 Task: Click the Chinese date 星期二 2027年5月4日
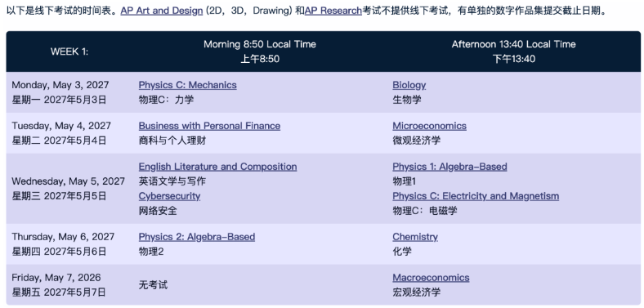59,141
